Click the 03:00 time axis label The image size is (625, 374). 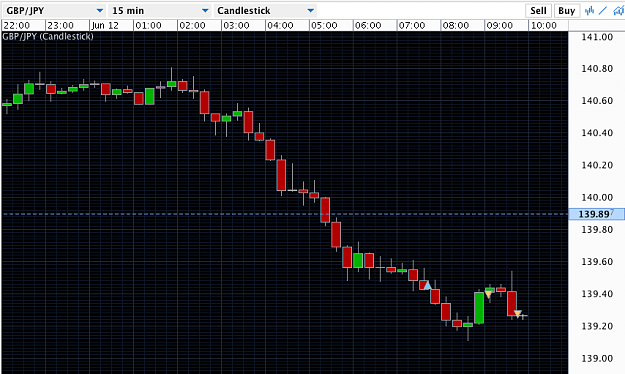tap(236, 26)
